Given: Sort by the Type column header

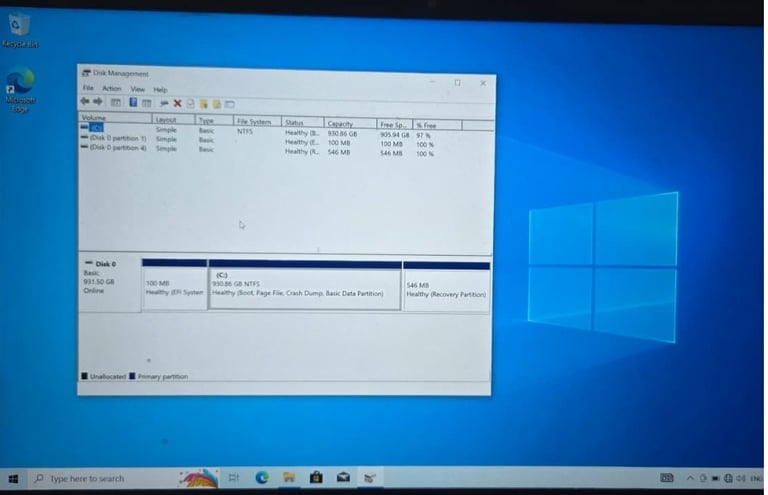Looking at the screenshot, I should pos(214,120).
